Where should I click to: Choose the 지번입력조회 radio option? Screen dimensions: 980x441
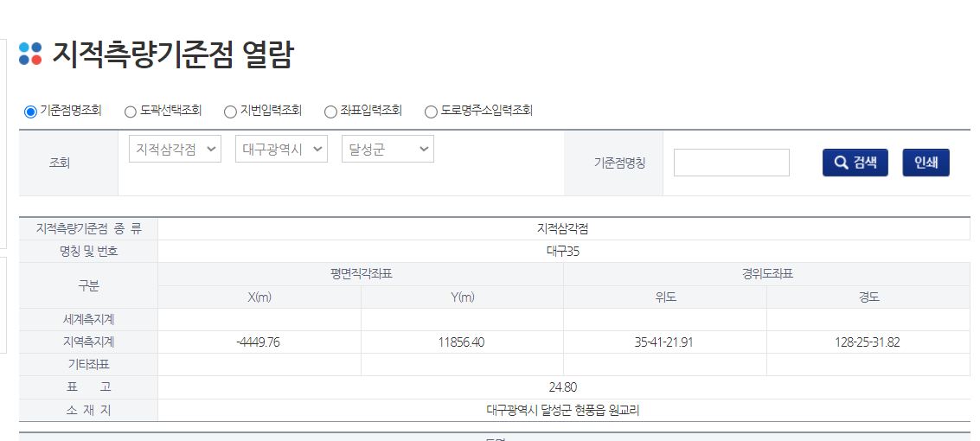click(230, 112)
